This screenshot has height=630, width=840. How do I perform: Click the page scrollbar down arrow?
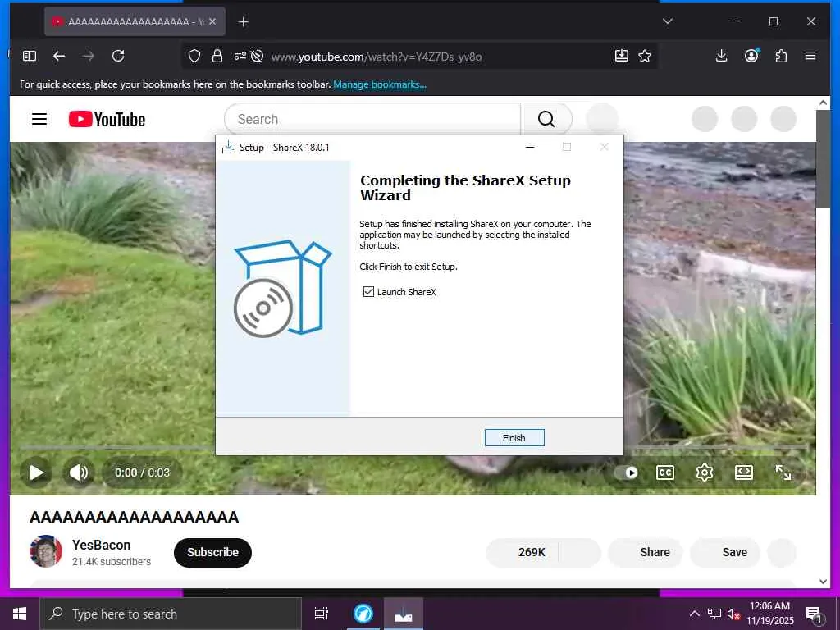pos(824,582)
